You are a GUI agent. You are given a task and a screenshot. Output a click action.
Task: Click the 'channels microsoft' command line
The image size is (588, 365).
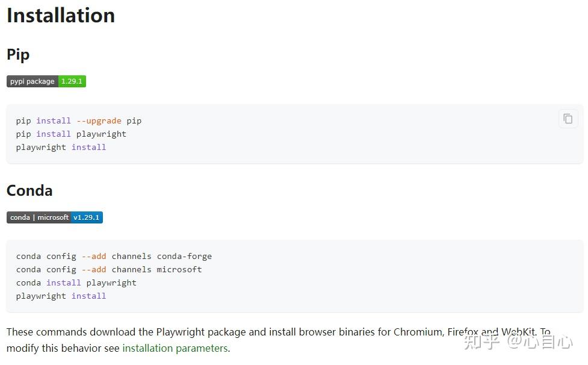(x=109, y=269)
